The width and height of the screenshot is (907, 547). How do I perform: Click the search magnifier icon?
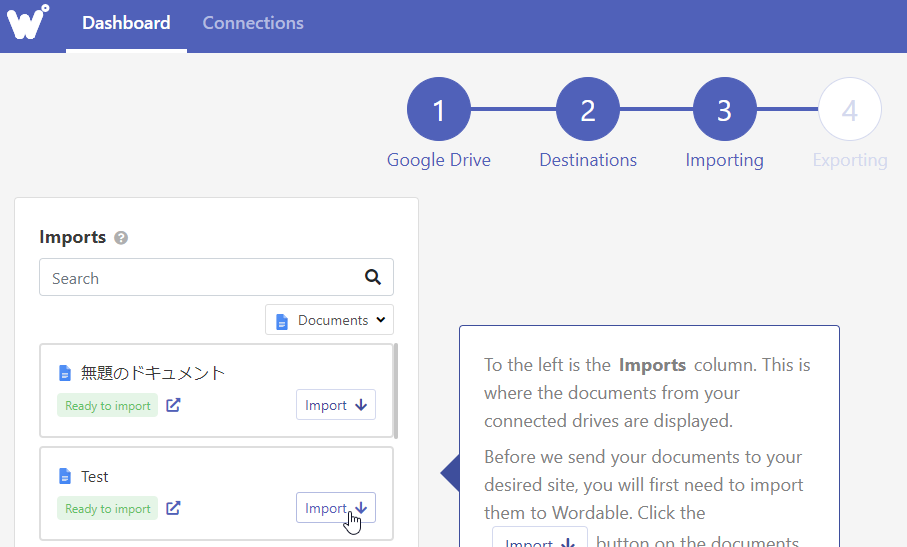click(373, 278)
